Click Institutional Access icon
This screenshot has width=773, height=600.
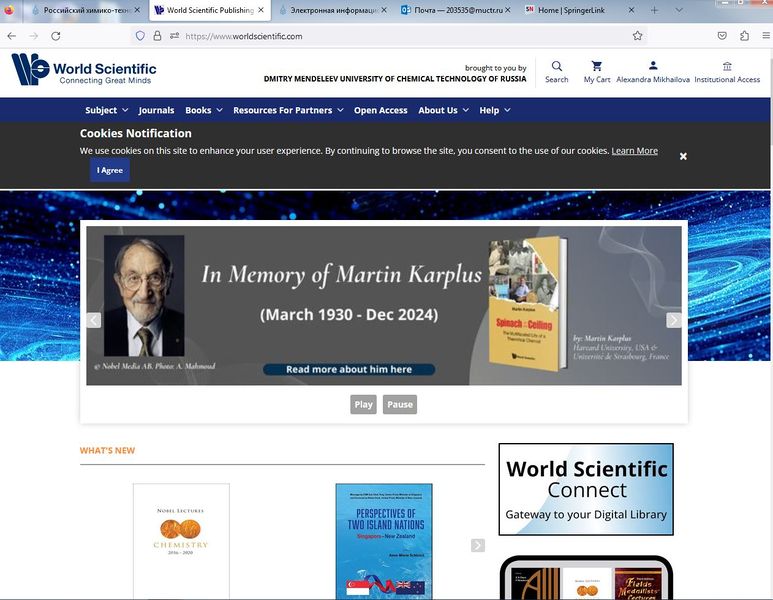(x=727, y=66)
